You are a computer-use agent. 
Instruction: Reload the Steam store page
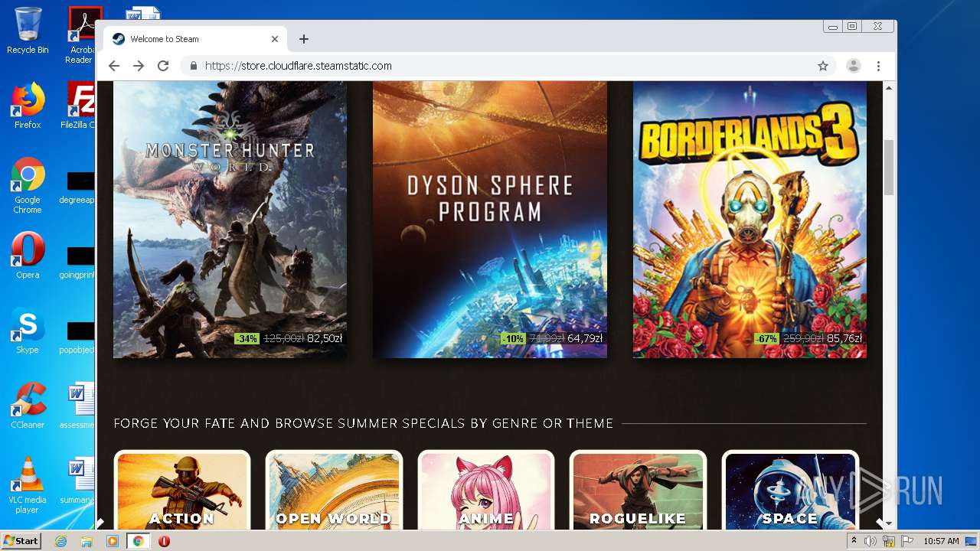point(163,66)
